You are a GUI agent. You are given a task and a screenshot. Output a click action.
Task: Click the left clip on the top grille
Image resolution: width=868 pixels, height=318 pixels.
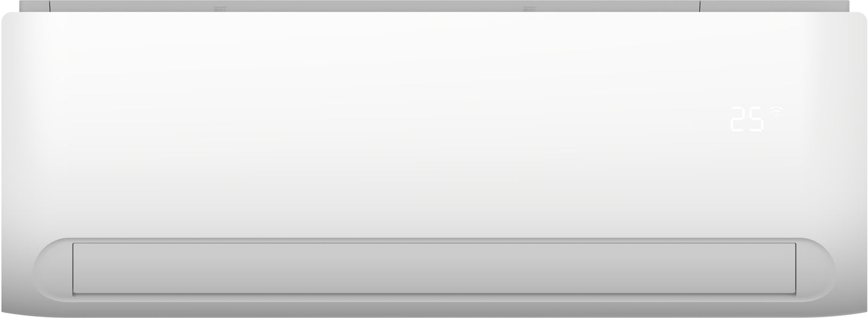(x=219, y=9)
